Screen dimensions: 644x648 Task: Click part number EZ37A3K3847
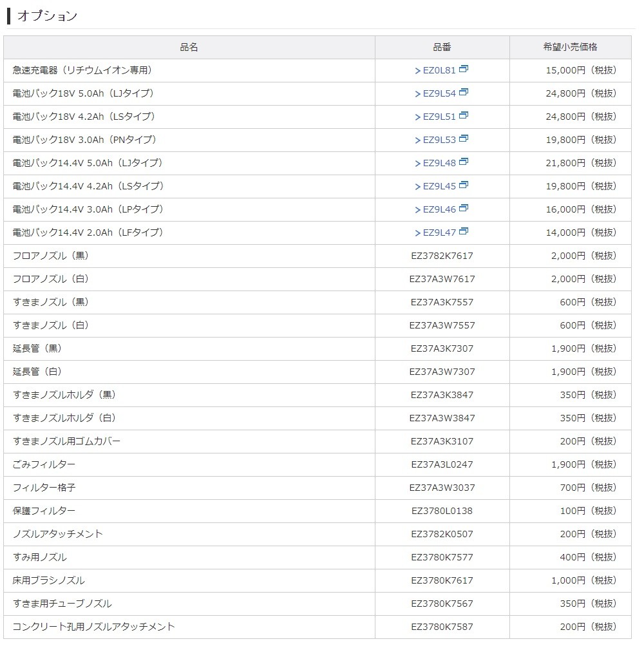click(x=442, y=395)
